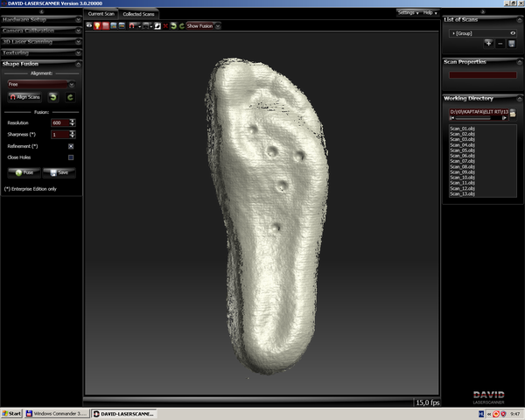Browse for working directory folder icon
The image size is (525, 420).
coord(513,112)
